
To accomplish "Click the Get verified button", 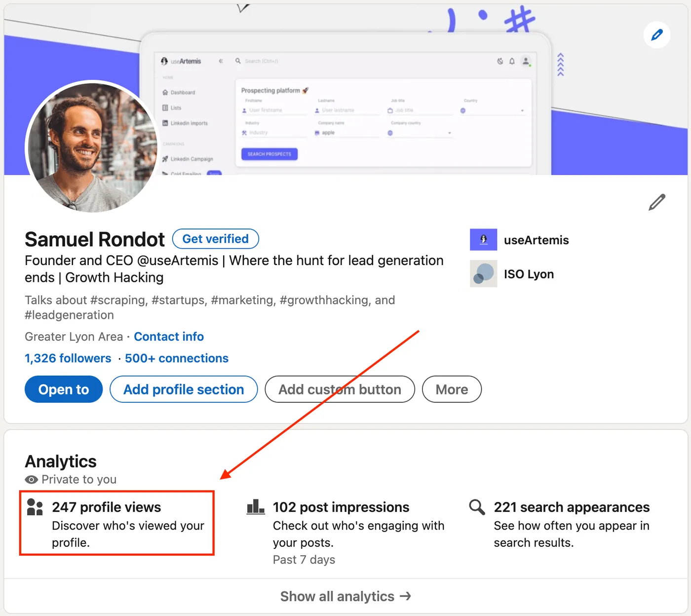I will [216, 239].
